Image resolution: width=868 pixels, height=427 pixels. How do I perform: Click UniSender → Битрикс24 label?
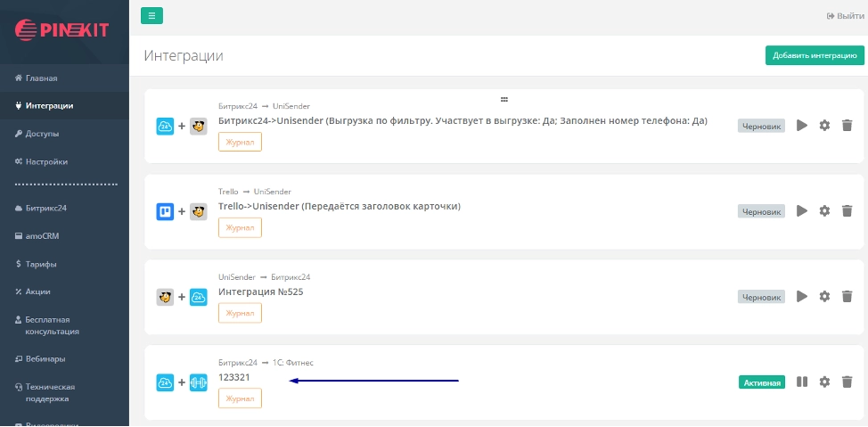coord(265,277)
